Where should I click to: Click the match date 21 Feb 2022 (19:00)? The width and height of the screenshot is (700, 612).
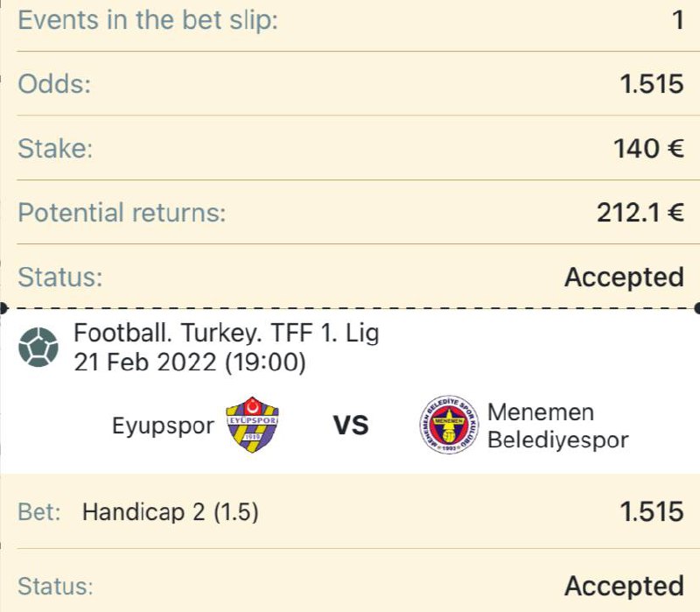click(190, 362)
